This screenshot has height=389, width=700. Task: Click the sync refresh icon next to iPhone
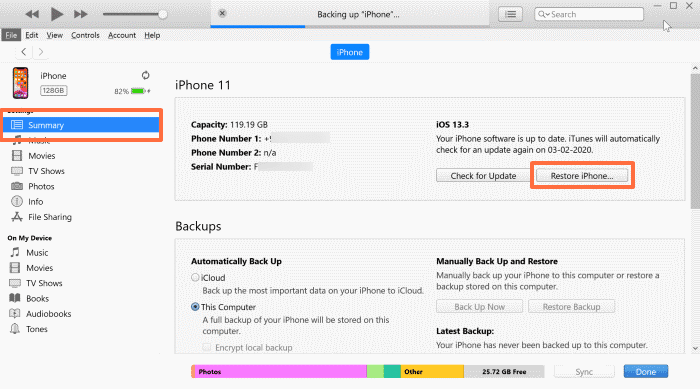146,75
